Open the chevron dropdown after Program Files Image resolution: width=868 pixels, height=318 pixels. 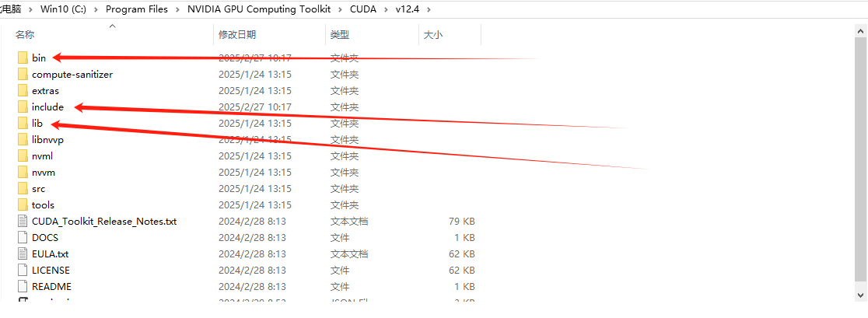click(177, 9)
